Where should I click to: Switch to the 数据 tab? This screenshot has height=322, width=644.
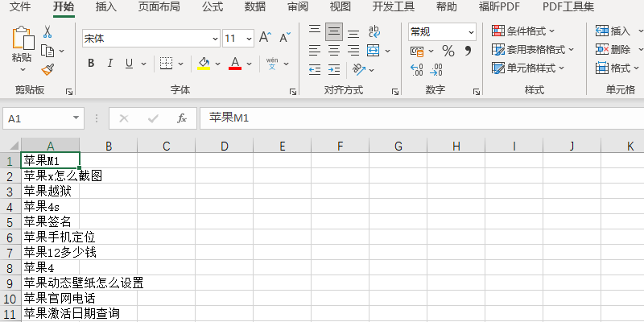click(255, 6)
